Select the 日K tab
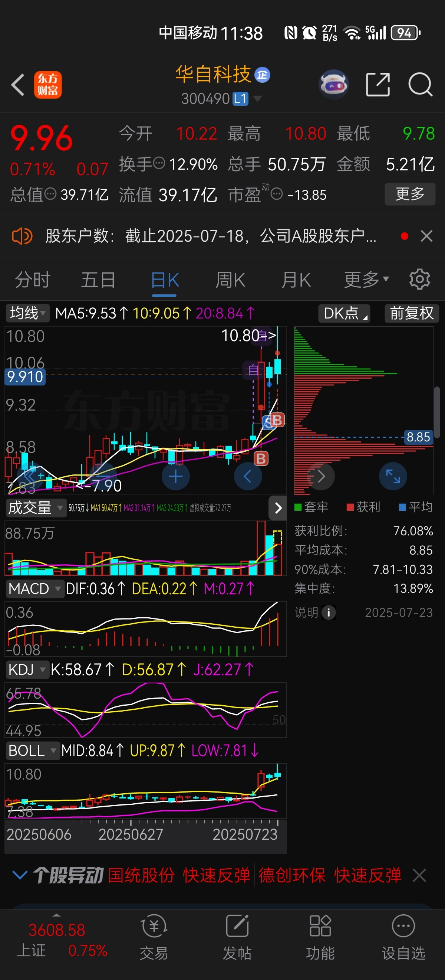 click(165, 280)
